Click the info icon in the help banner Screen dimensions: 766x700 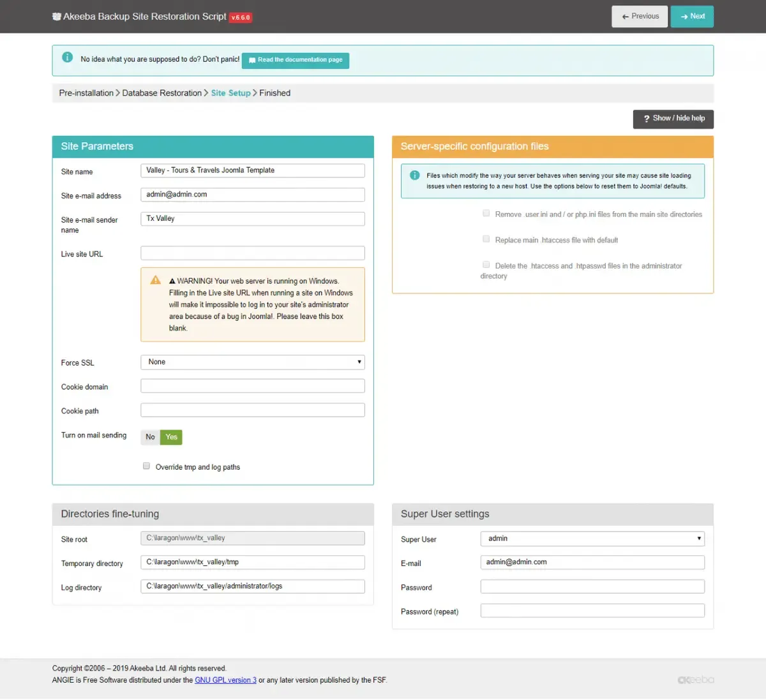click(68, 57)
